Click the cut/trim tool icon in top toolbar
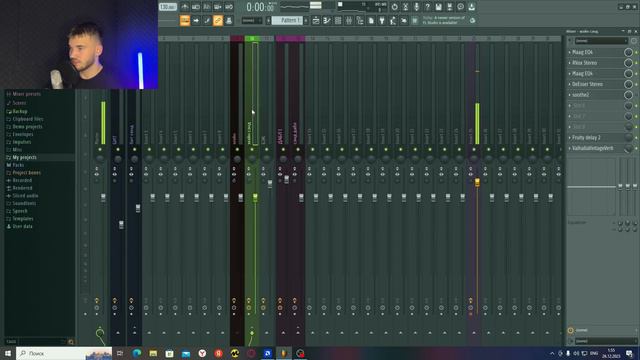 tap(405, 7)
